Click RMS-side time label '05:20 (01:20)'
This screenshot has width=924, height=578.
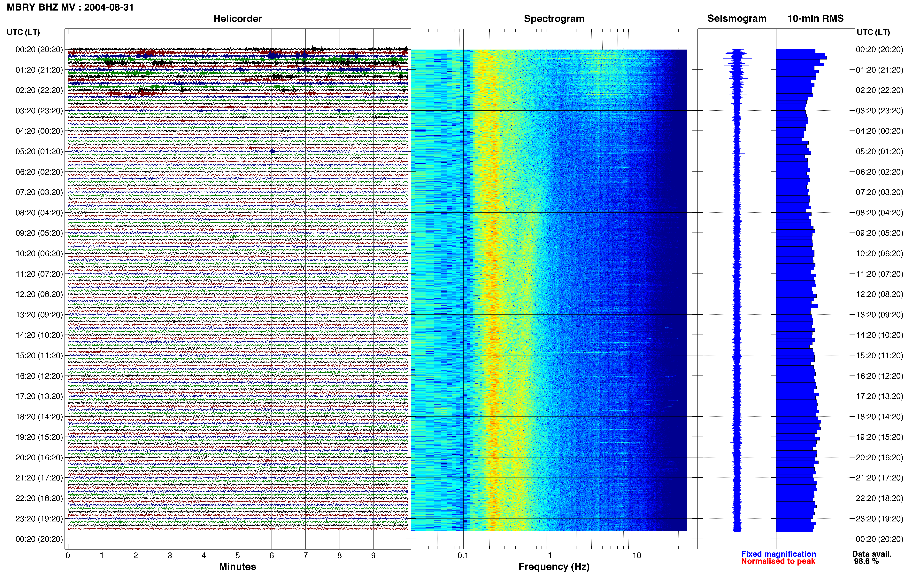pos(879,151)
